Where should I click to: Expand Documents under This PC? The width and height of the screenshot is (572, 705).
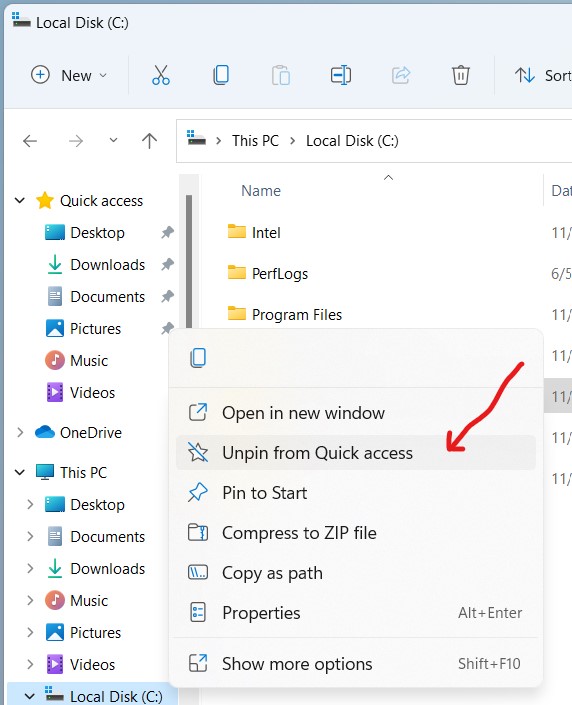pyautogui.click(x=30, y=536)
